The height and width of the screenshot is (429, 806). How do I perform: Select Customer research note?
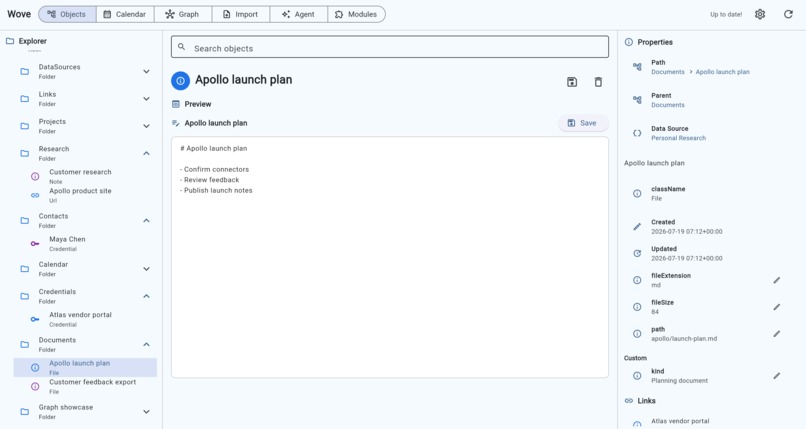[x=85, y=176]
